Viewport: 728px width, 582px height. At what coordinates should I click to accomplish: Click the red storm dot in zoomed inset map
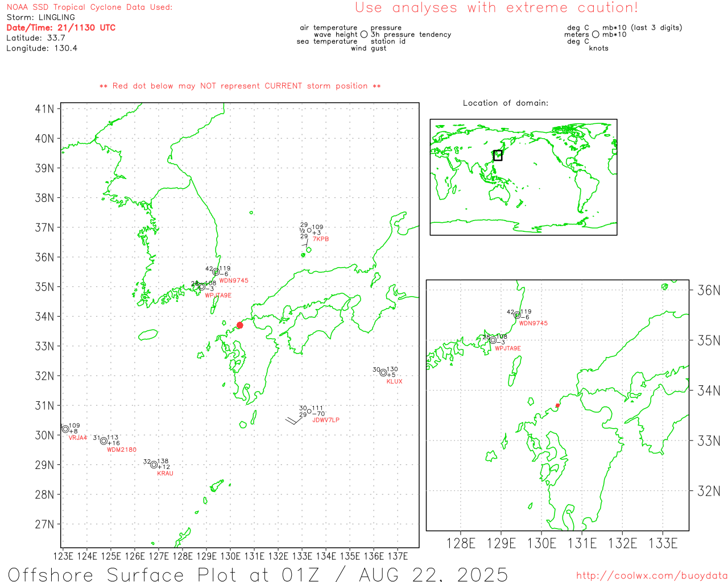[557, 405]
